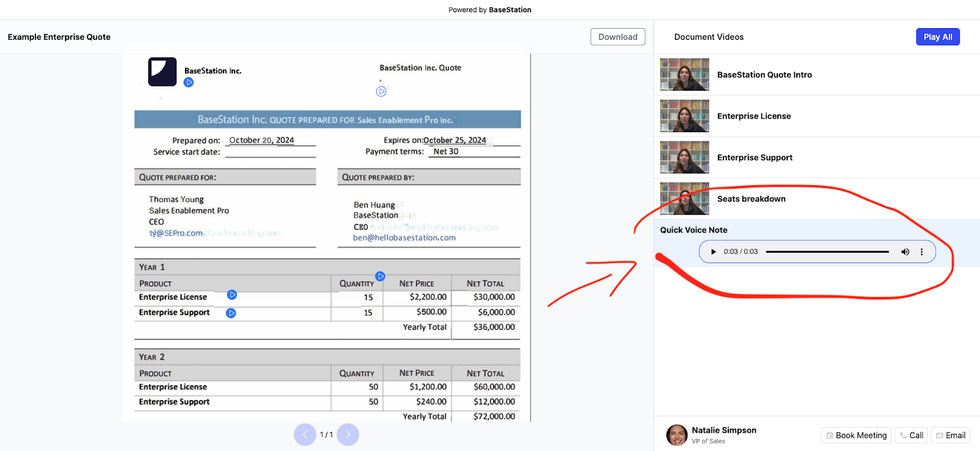Click the Download button
The height and width of the screenshot is (451, 980).
(x=617, y=37)
